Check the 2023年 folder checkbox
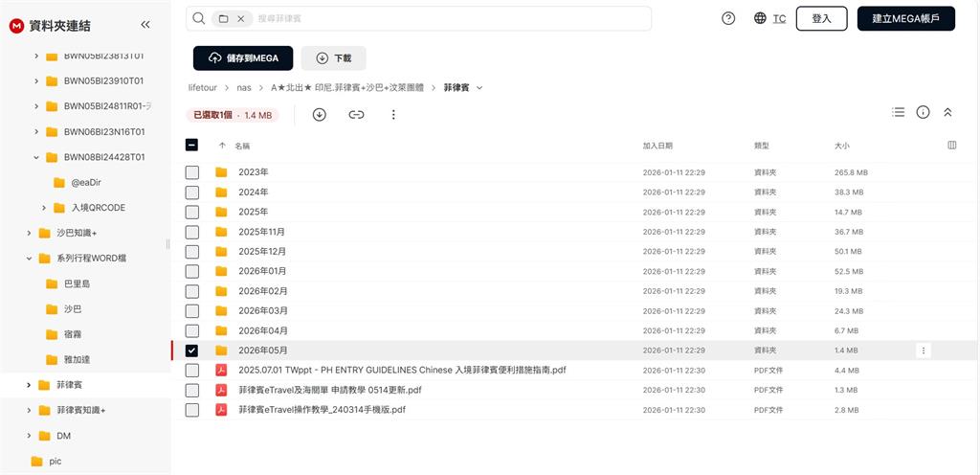The image size is (980, 475). 192,172
